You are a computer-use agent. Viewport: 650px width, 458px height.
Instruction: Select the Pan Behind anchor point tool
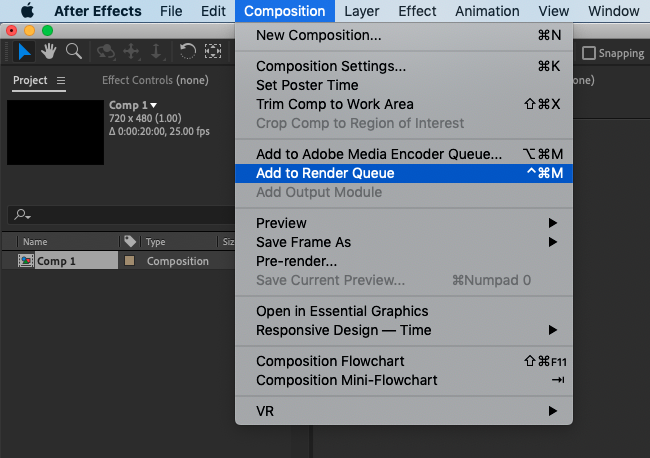212,51
